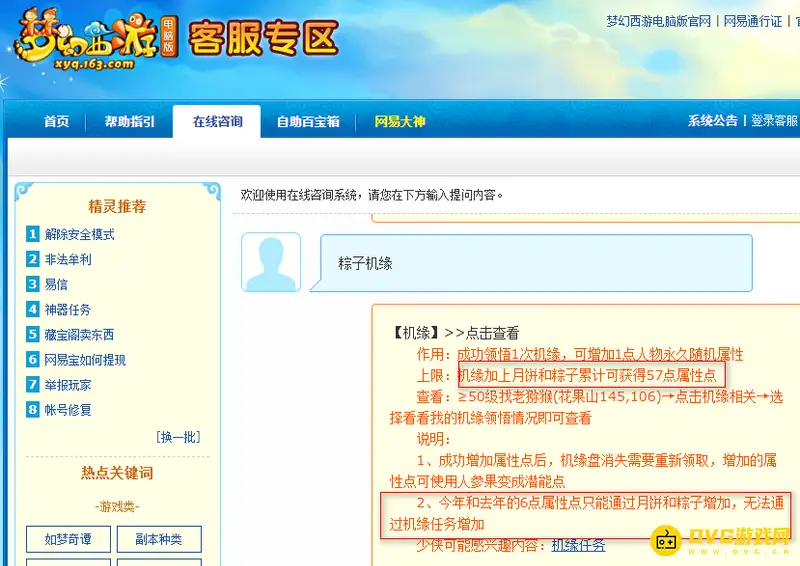Viewport: 800px width, 566px height.
Task: Select the 在线咨询 tab
Action: coord(217,121)
